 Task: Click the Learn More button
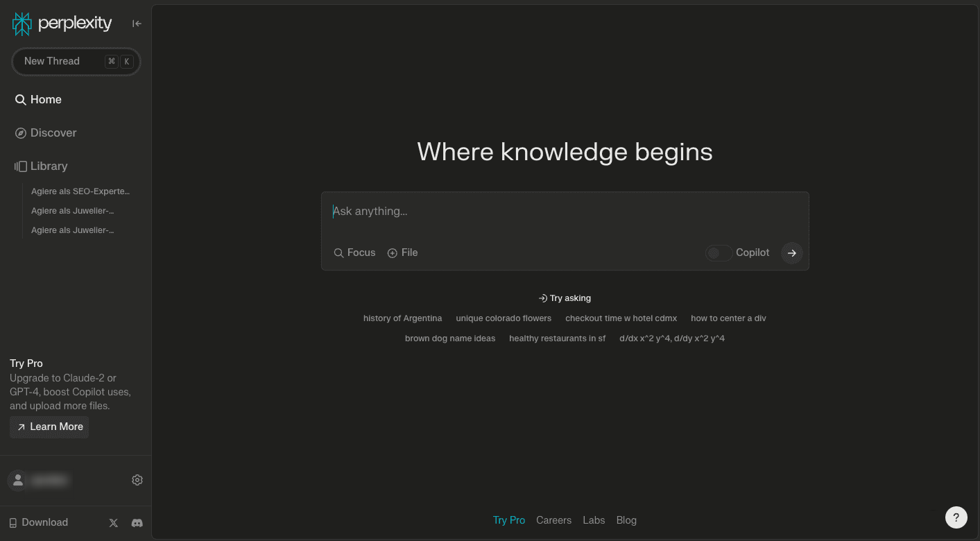click(x=49, y=427)
